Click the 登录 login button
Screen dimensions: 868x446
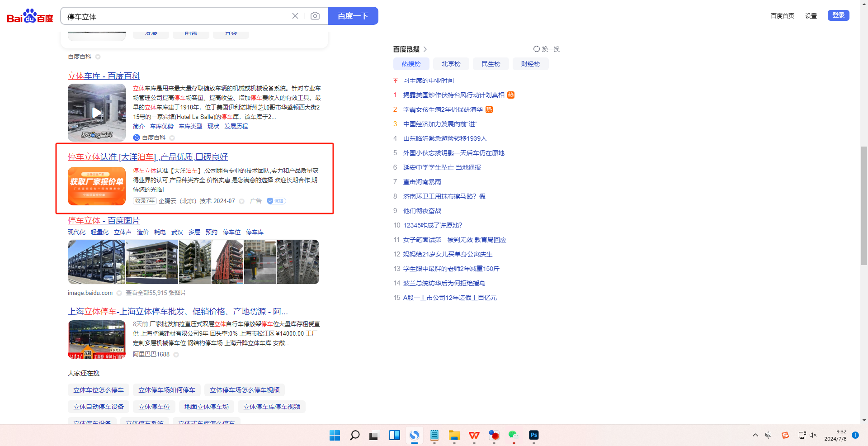(x=838, y=15)
